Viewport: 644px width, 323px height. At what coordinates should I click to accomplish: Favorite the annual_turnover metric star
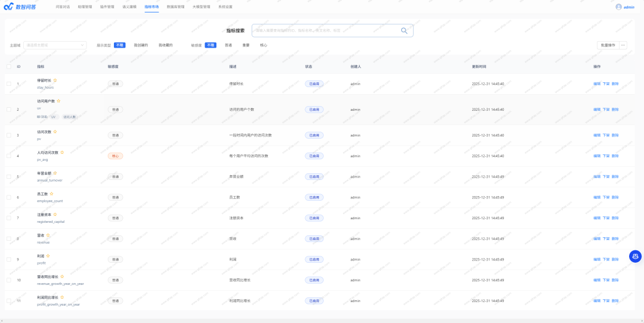click(55, 173)
